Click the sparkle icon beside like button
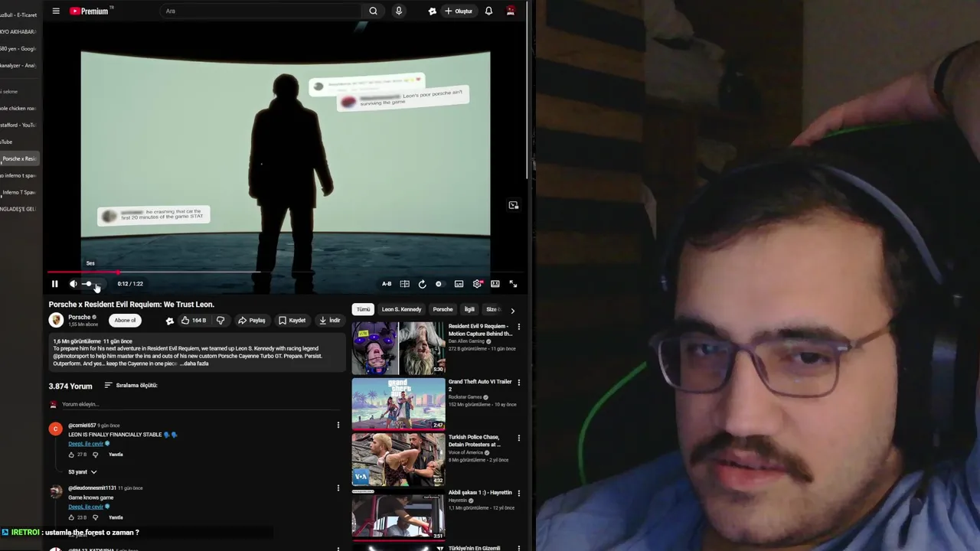980x551 pixels. (x=169, y=321)
